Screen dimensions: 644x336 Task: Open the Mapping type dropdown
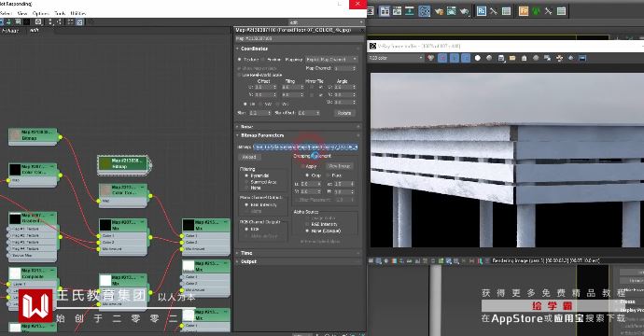coord(331,60)
